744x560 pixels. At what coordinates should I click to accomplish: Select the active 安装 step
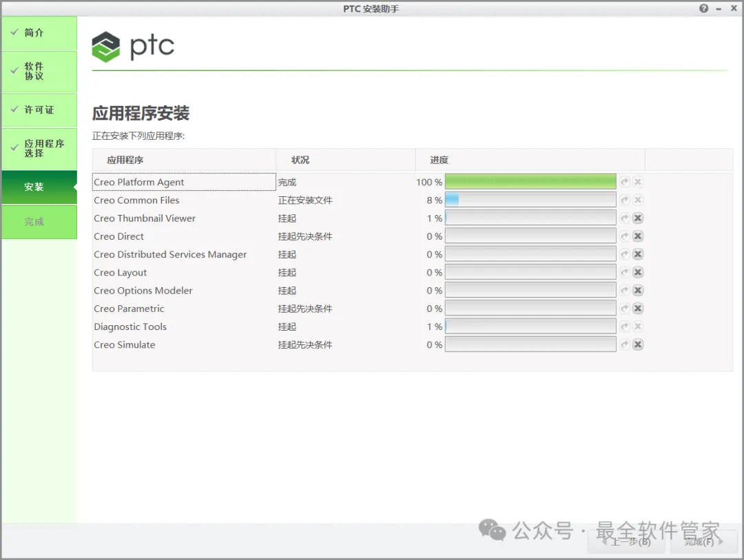click(39, 187)
